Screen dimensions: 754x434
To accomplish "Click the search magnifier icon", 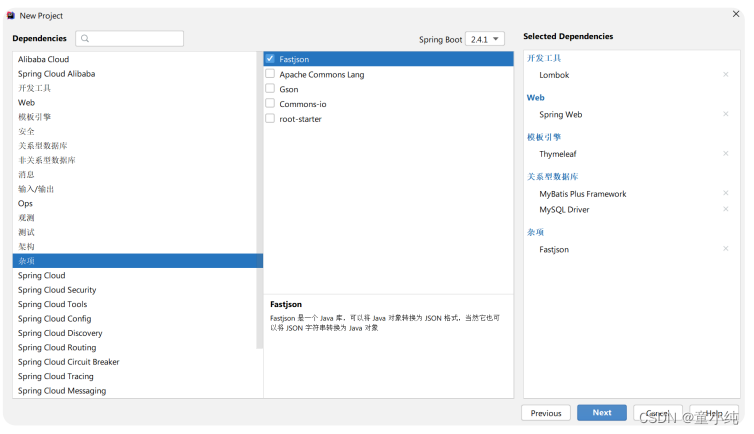I will click(86, 39).
